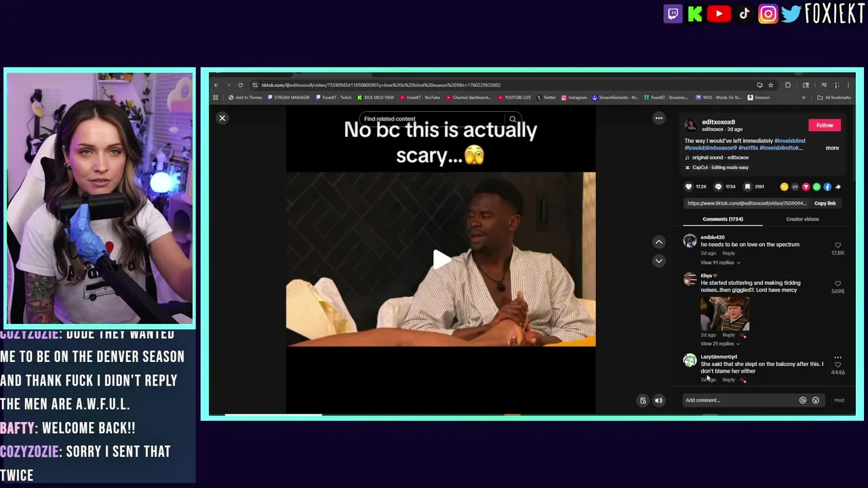
Task: Like emiblu420's comment
Action: click(x=837, y=245)
